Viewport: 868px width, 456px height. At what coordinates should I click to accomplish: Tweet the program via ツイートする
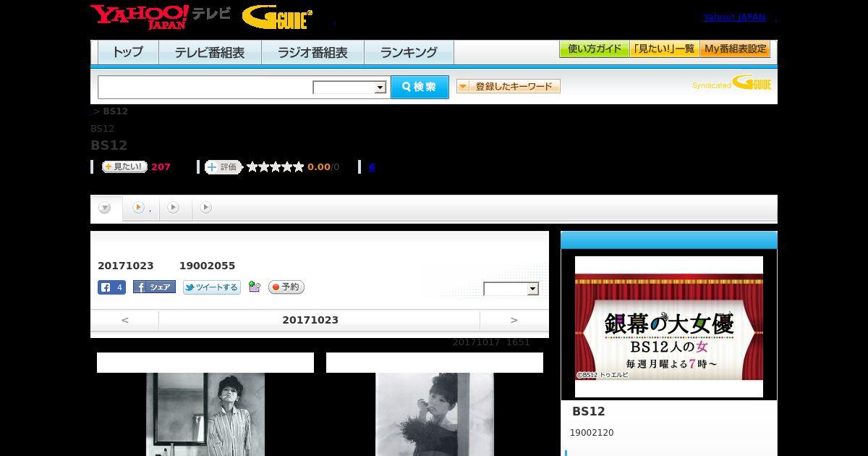tap(212, 287)
